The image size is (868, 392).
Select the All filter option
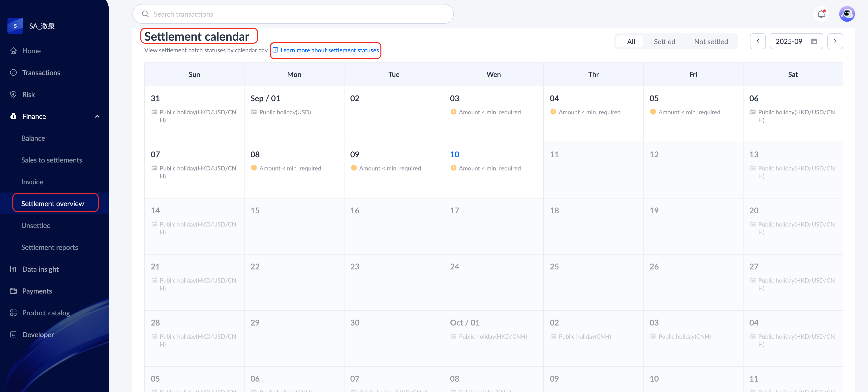click(631, 41)
